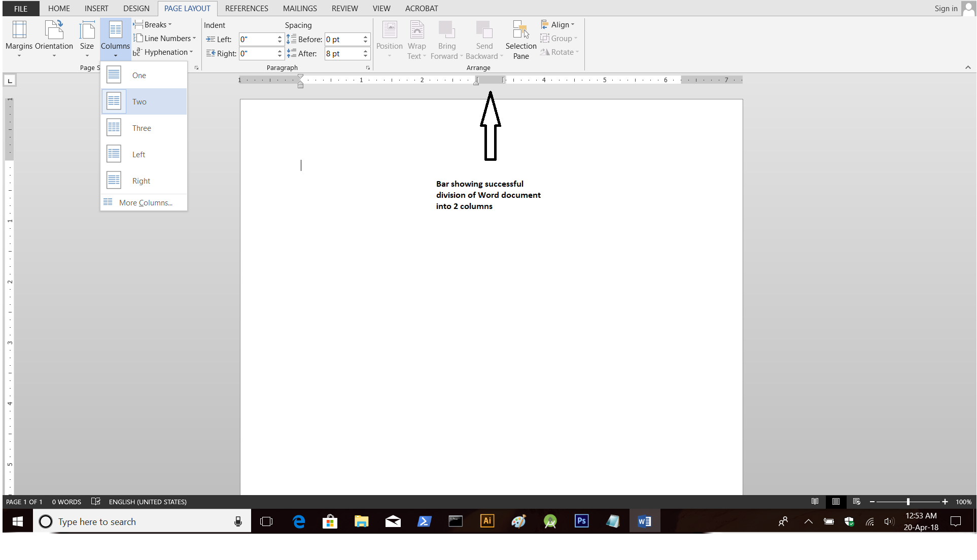
Task: Select the PAGE LAYOUT ribbon tab
Action: (x=187, y=8)
